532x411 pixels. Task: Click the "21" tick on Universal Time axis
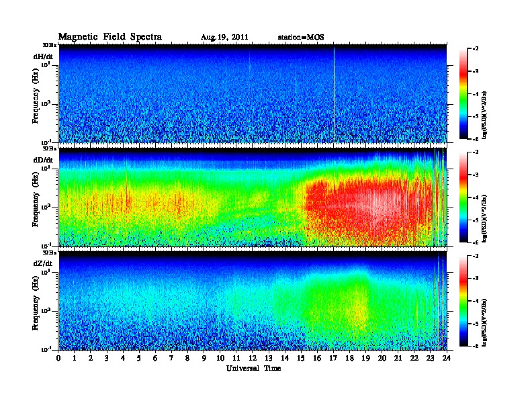tap(398, 358)
